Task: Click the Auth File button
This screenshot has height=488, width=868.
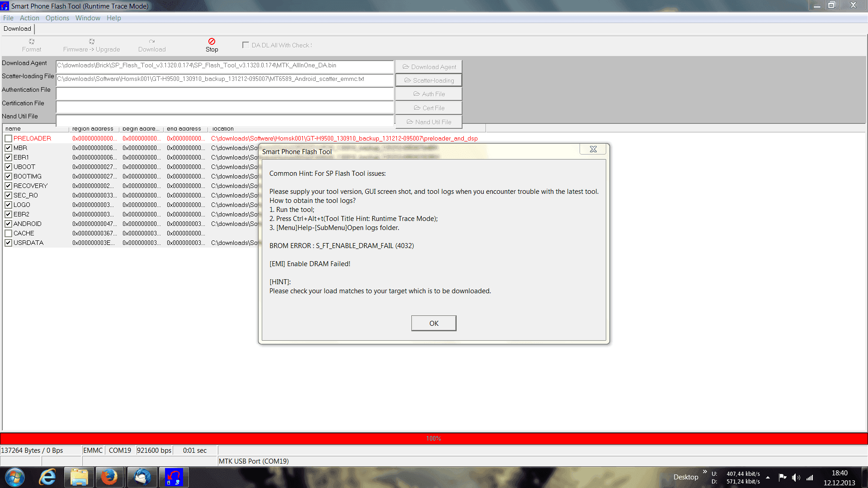Action: [429, 94]
